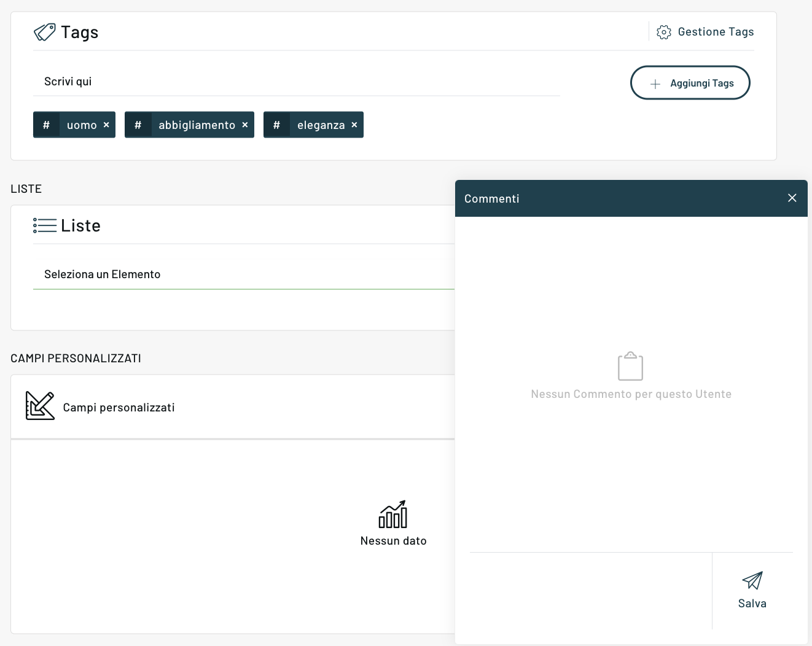This screenshot has width=812, height=646.
Task: Close the Commenti panel
Action: [x=792, y=198]
